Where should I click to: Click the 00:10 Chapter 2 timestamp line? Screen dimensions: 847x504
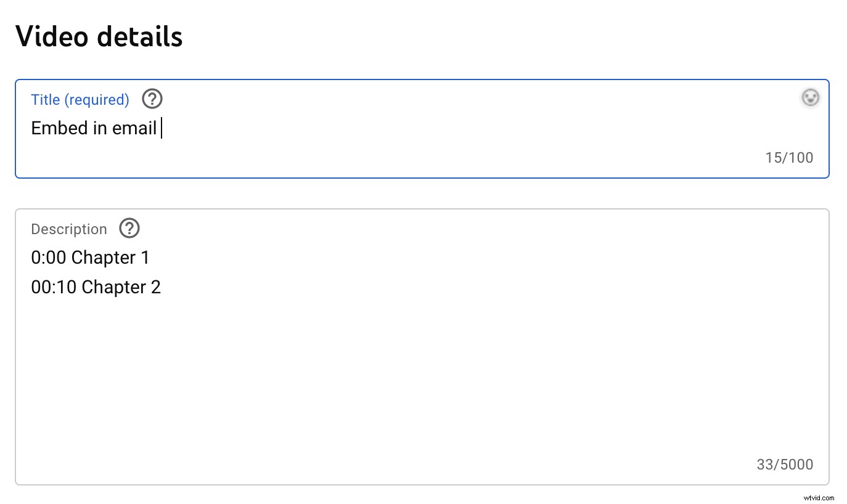[96, 287]
